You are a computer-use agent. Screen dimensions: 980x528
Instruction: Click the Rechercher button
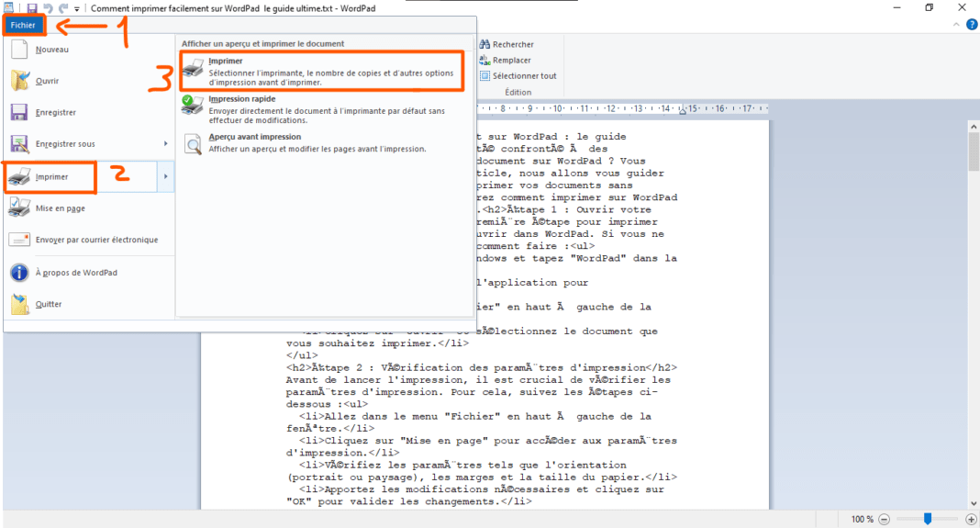tap(507, 44)
